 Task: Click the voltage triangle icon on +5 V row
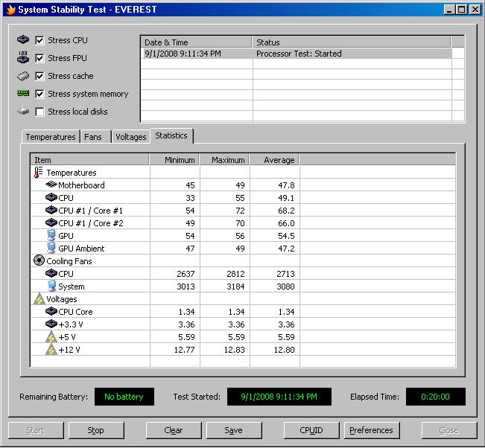51,337
